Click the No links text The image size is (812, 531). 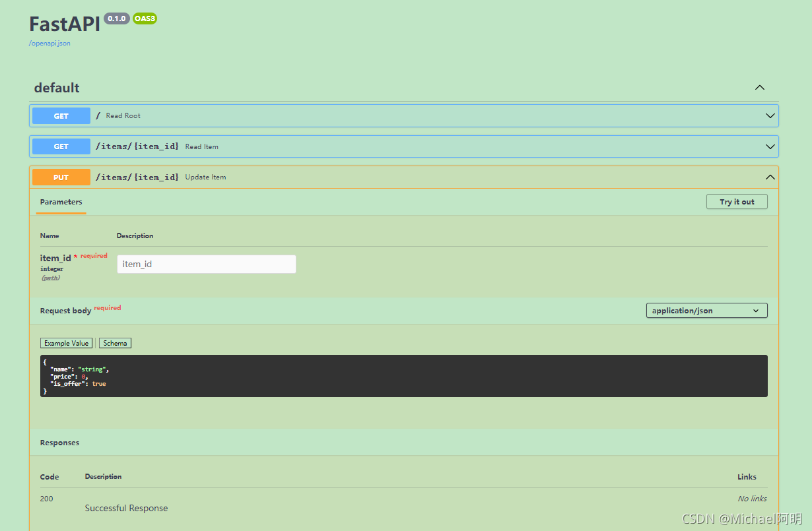[752, 499]
